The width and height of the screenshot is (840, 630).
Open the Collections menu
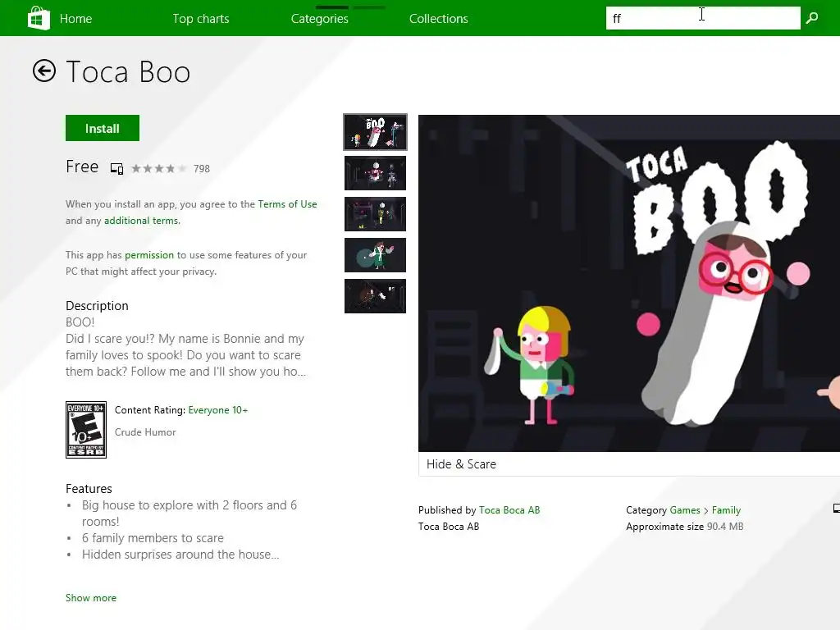tap(438, 19)
